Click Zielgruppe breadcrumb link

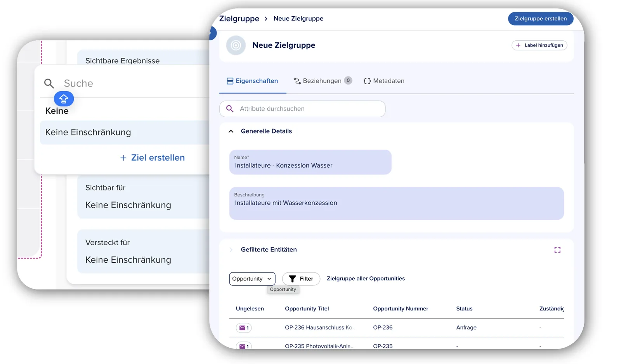click(239, 19)
